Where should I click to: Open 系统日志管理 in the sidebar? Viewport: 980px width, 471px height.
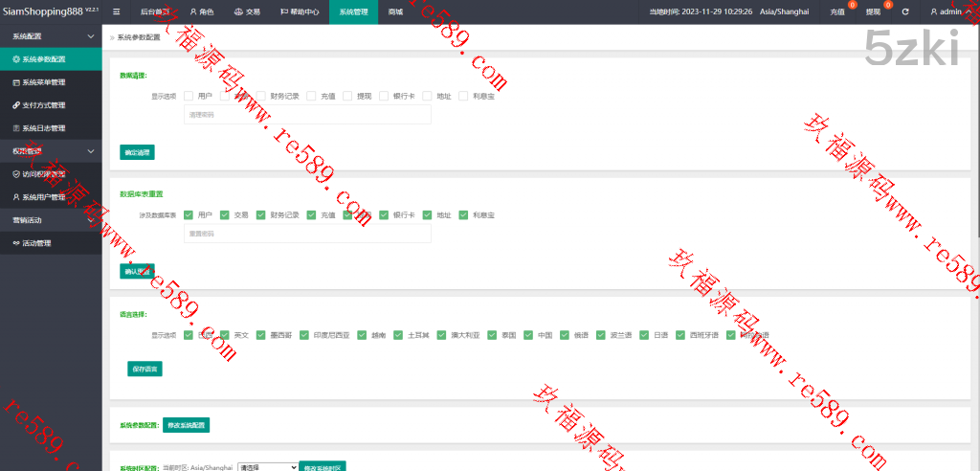(52, 128)
